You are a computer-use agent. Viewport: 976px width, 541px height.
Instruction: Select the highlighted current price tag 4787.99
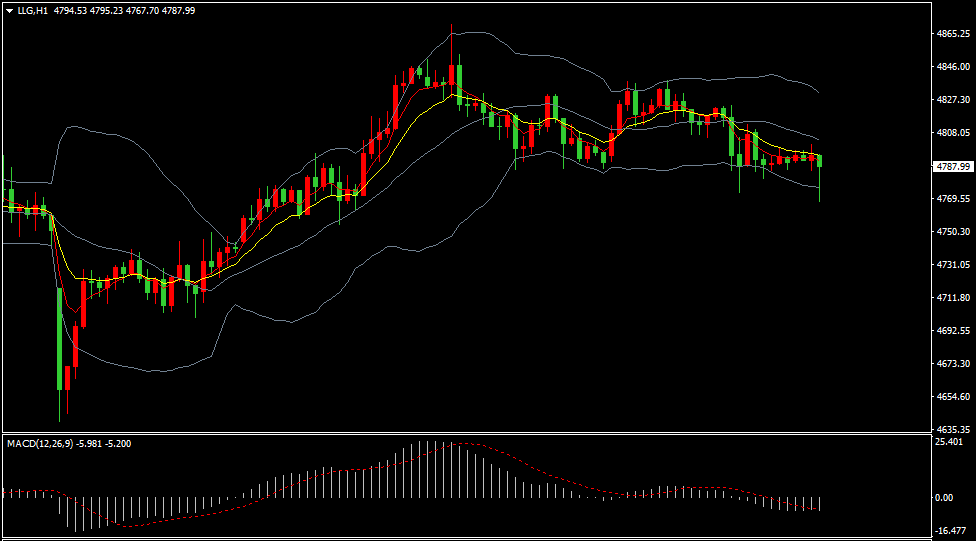(x=952, y=166)
